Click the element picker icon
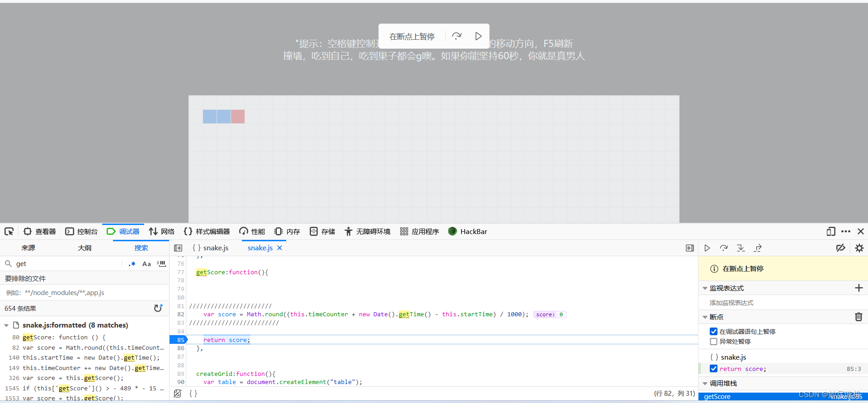This screenshot has height=403, width=868. click(x=9, y=232)
